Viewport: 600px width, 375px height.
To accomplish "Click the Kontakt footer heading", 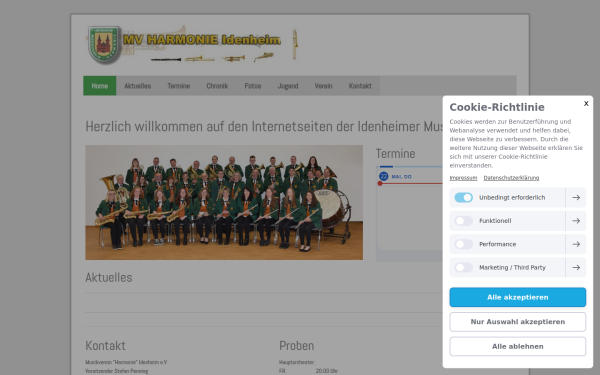I will coord(105,346).
